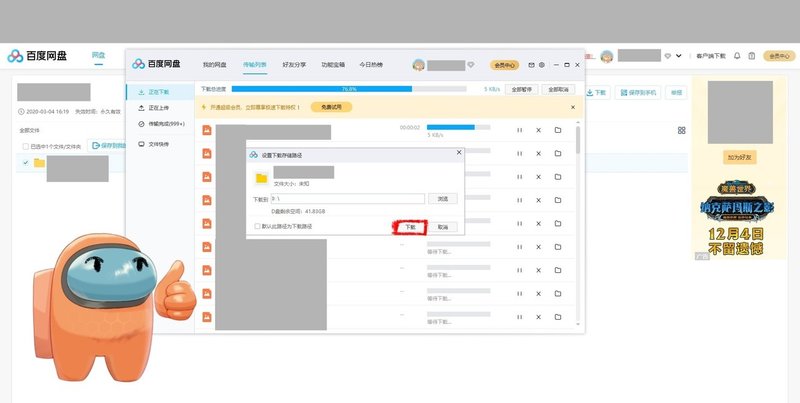Image resolution: width=800 pixels, height=403 pixels.
Task: Expand user dropdown arrow on web page
Action: coord(679,56)
